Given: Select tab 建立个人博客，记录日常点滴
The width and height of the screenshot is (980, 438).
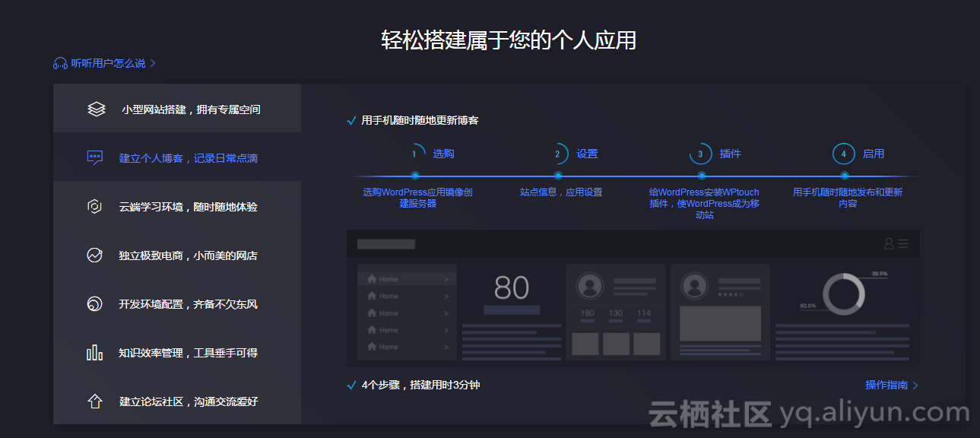Looking at the screenshot, I should coord(177,157).
